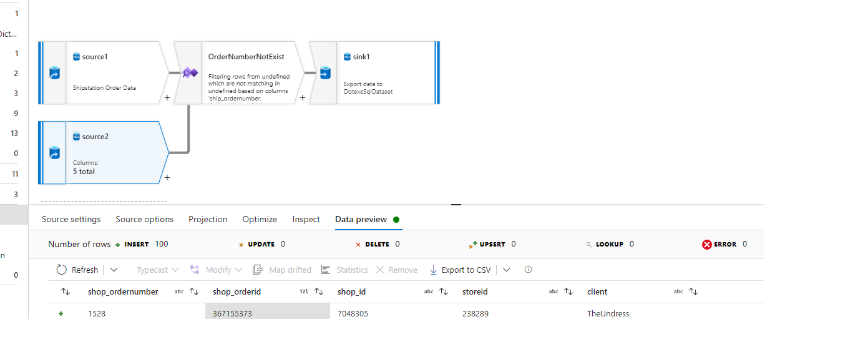Screen dimensions: 868x337
Task: Go to the Projection tab
Action: click(x=208, y=219)
